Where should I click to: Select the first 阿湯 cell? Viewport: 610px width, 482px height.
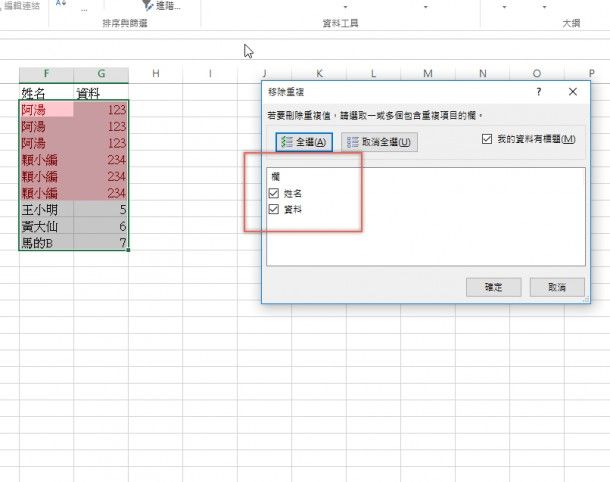click(x=46, y=109)
